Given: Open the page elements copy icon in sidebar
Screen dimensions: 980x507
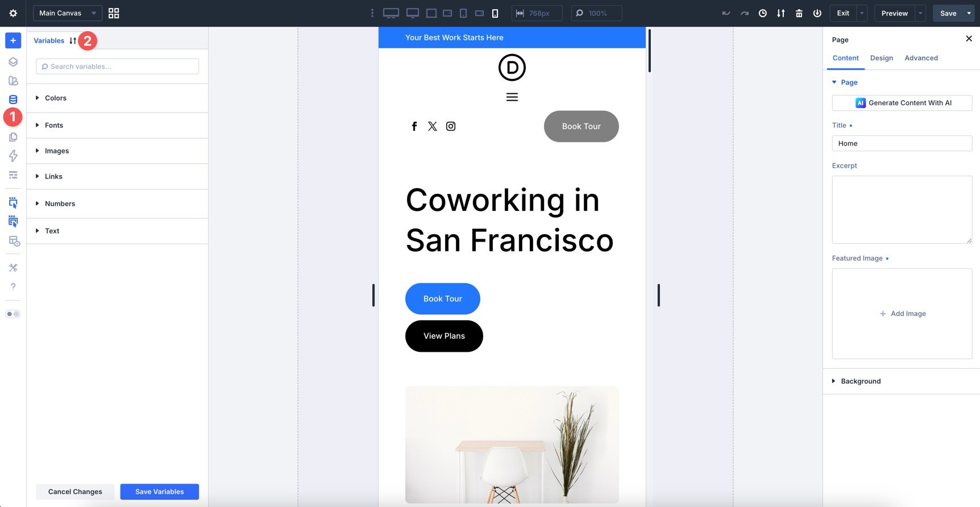Looking at the screenshot, I should (13, 137).
